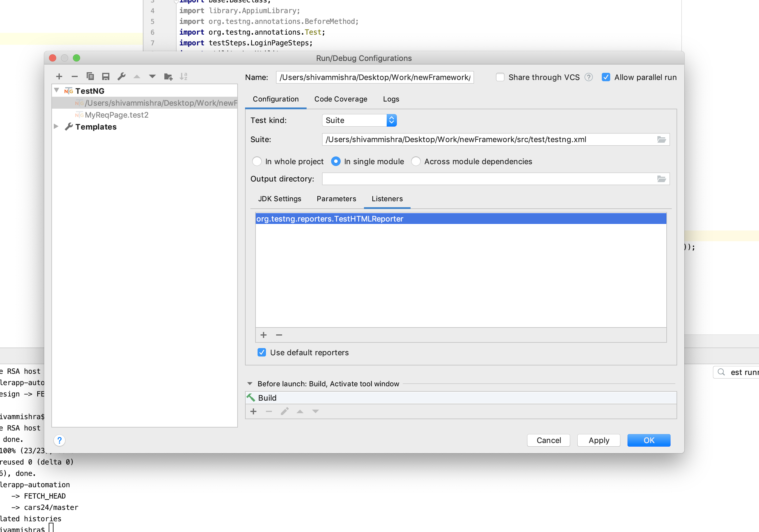Select the MyReqPage.test2 configuration

pyautogui.click(x=116, y=115)
